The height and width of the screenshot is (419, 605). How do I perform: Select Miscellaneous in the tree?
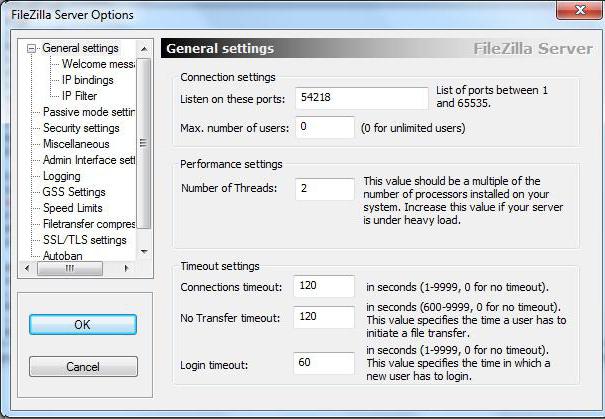tap(76, 144)
